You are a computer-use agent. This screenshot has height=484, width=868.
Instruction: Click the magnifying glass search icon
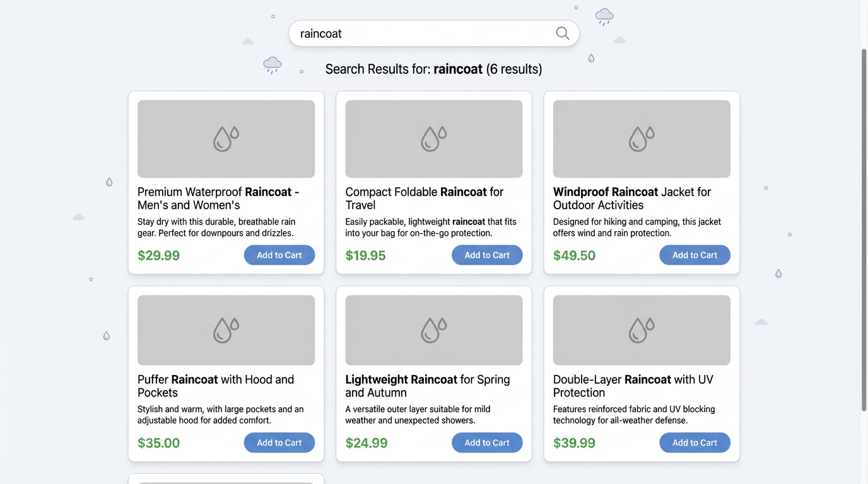[562, 33]
